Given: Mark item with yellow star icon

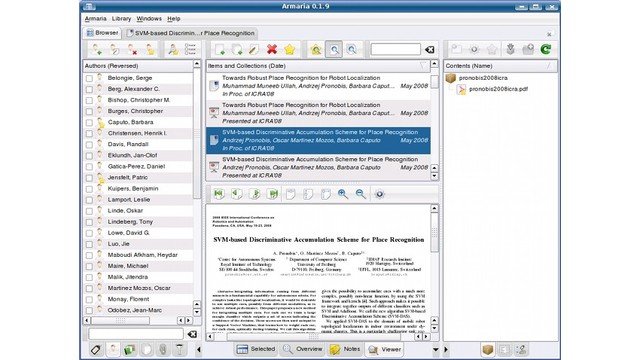Looking at the screenshot, I should point(289,50).
